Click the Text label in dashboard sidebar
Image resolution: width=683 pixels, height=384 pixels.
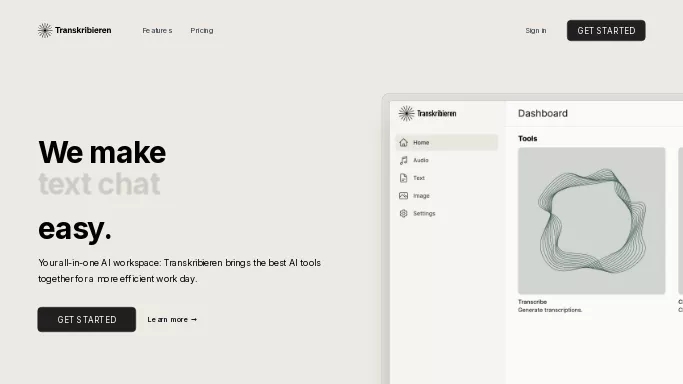coord(419,178)
